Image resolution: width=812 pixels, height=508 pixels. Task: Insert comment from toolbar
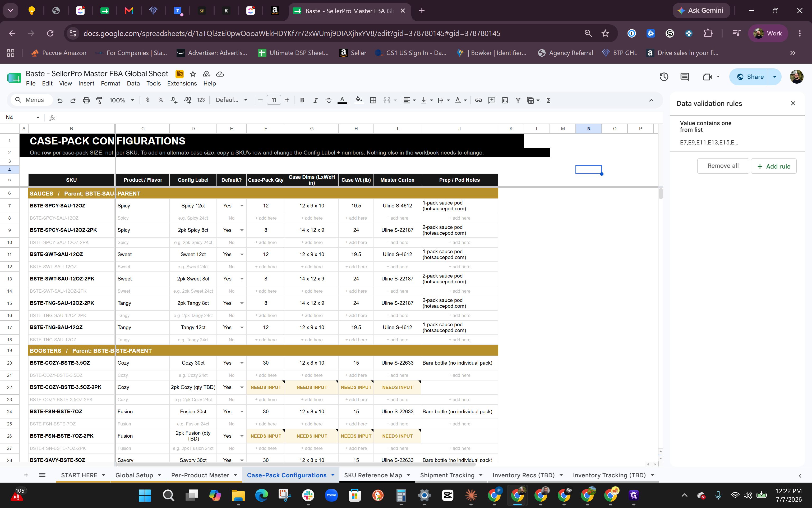(492, 100)
